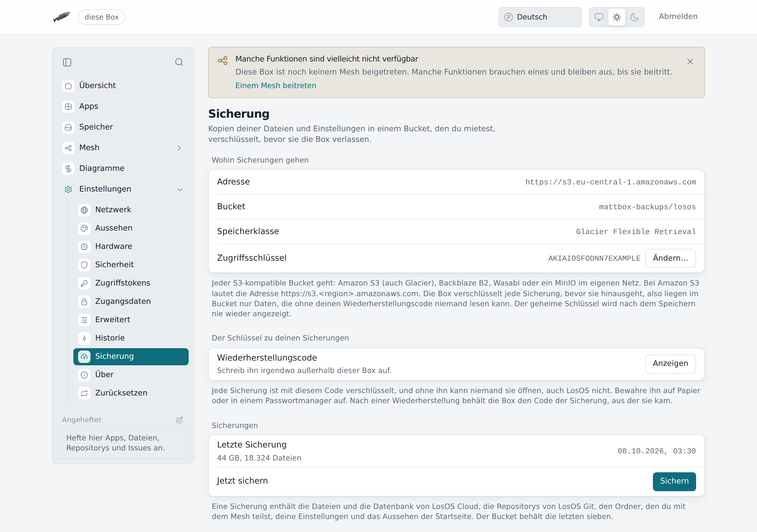
Task: Show the Wiederherstellungscode via Anzeigen
Action: (x=670, y=364)
